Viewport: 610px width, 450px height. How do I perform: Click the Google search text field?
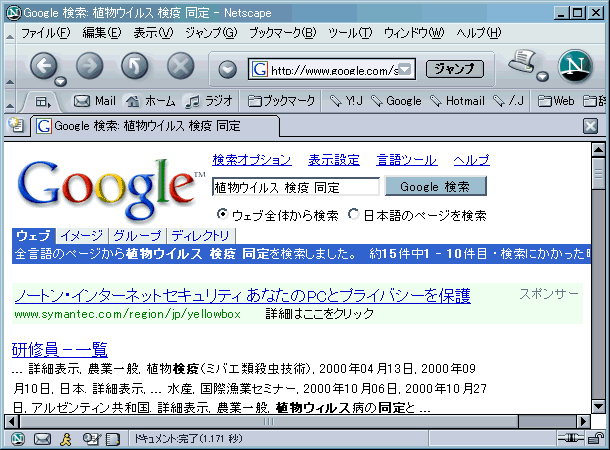click(294, 187)
